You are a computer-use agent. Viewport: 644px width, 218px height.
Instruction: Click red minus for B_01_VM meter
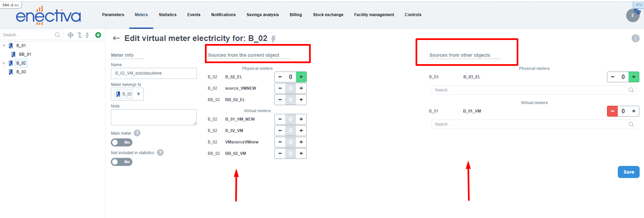[612, 111]
